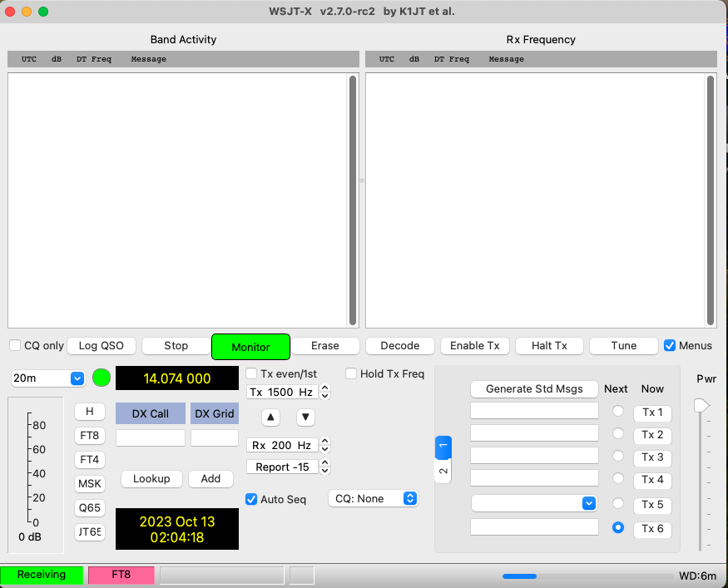Adjust Tx 1500 Hz stepper arrows
Screen dimensions: 728x588
pos(325,393)
